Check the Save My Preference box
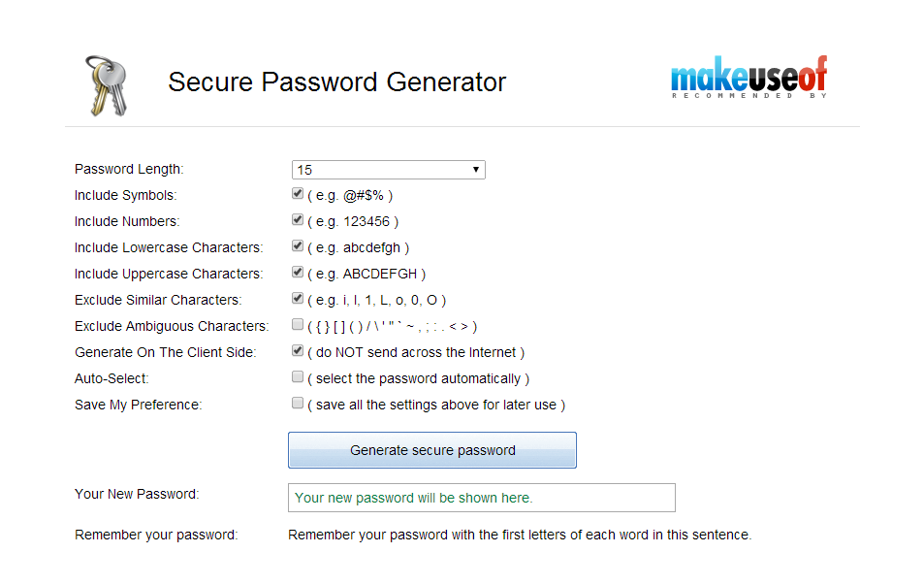Screen dimensions: 924x585 [x=298, y=403]
